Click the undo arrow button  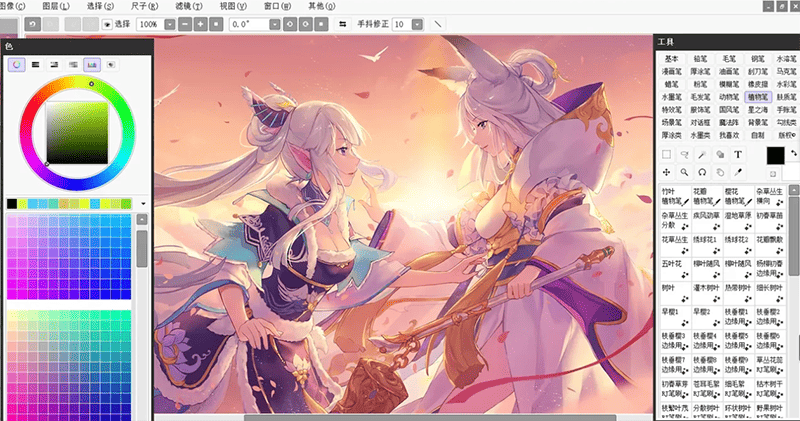tap(33, 24)
